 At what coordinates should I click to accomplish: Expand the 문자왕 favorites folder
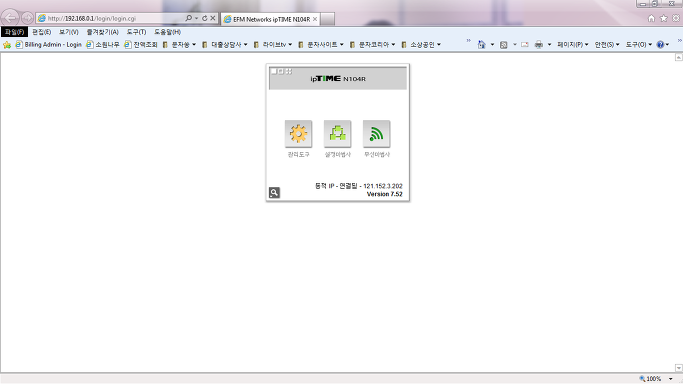click(179, 44)
